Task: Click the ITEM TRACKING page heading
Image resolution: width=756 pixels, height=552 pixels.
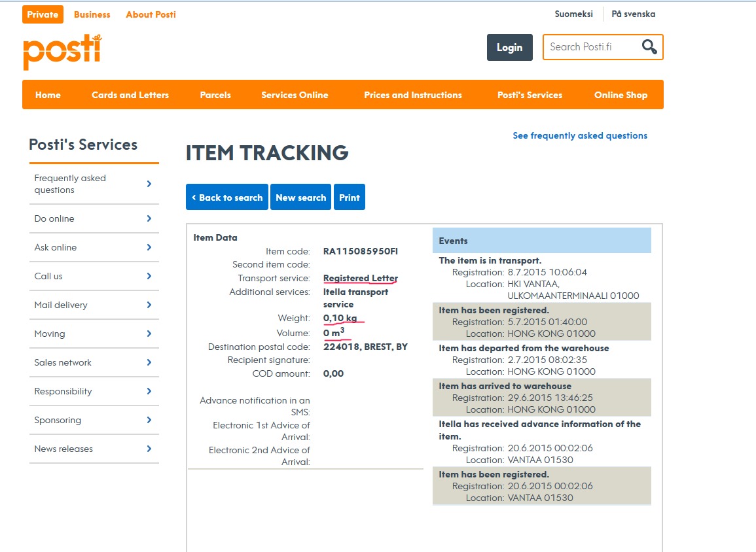Action: coord(267,153)
